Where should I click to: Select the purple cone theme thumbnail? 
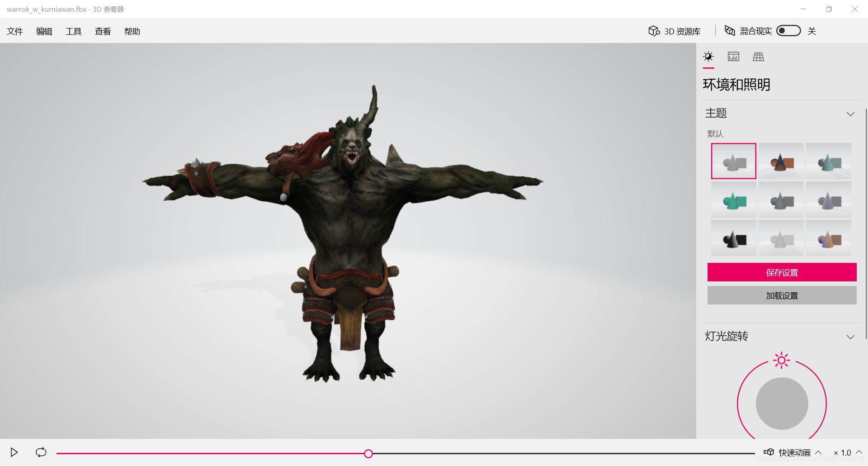click(x=829, y=200)
